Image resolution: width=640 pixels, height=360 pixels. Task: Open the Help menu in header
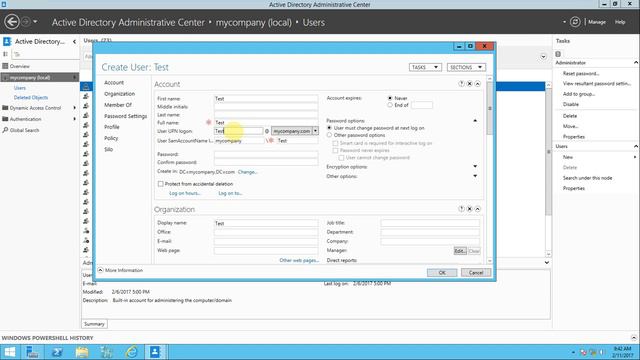pyautogui.click(x=620, y=22)
